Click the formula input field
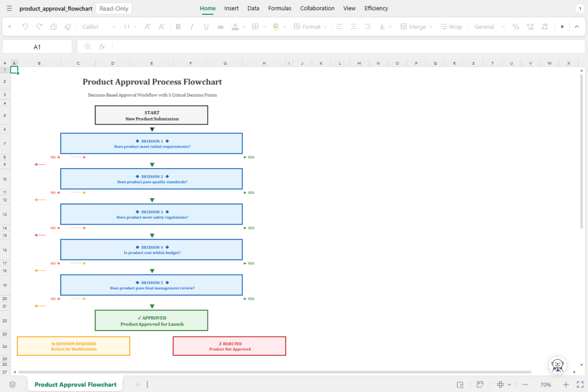Image resolution: width=588 pixels, height=392 pixels. (349, 47)
